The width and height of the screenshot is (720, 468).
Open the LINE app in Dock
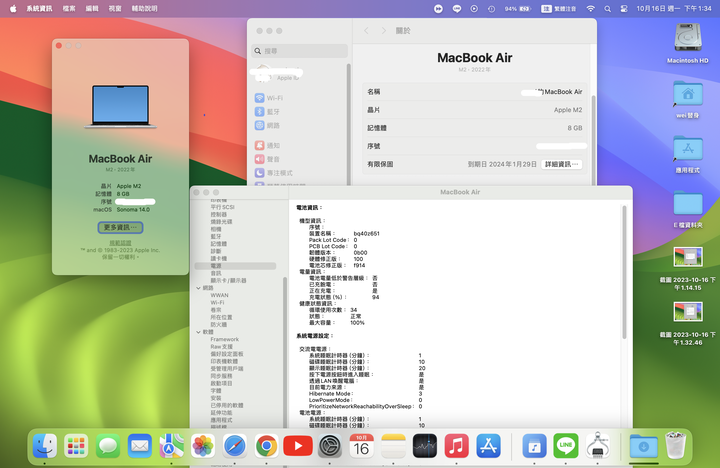click(566, 446)
